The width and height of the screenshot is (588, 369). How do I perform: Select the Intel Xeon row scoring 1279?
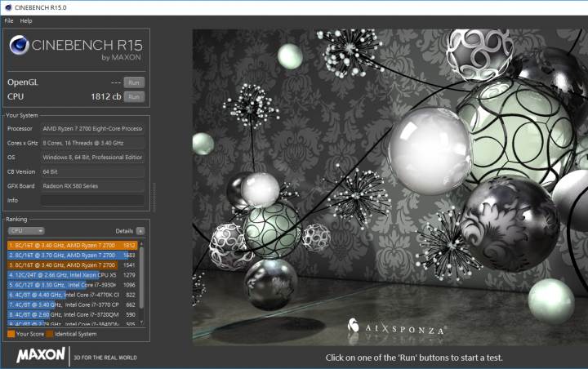point(73,275)
